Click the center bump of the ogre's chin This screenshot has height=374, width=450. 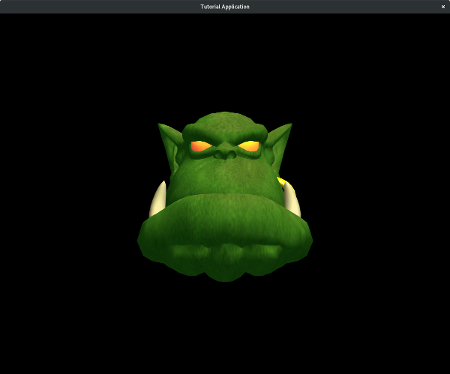tap(225, 263)
